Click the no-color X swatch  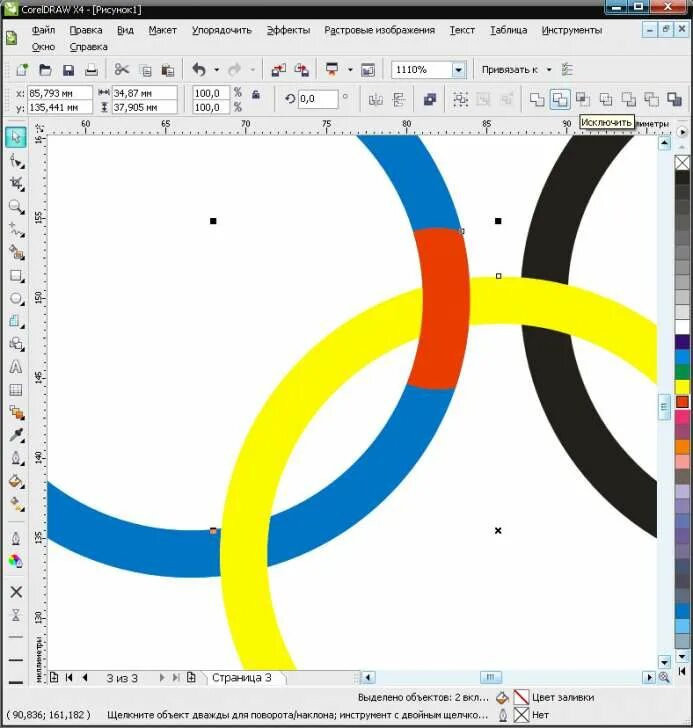682,163
